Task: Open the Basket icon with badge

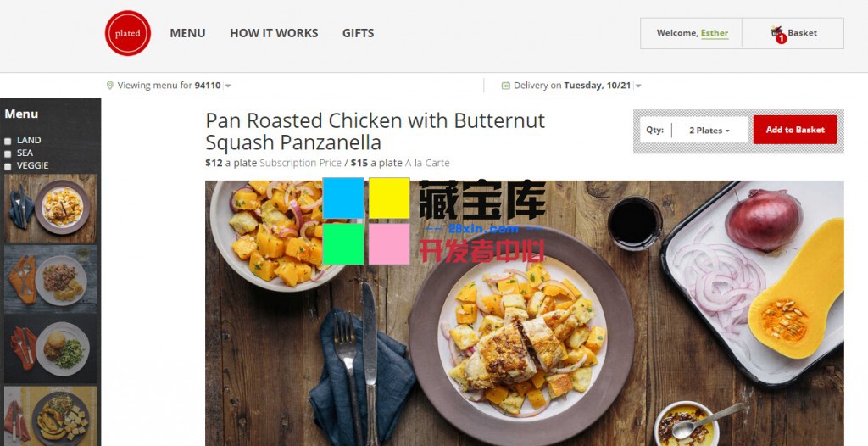Action: pos(778,34)
